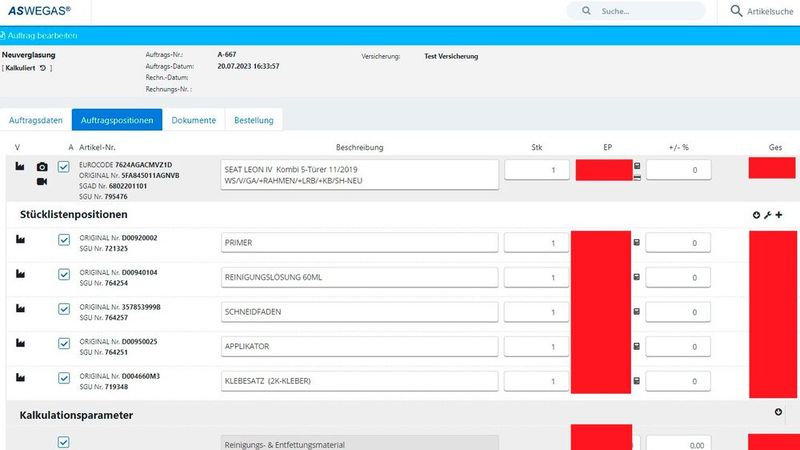
Task: Collapse the Stücklistenpositionen section via arrow icon
Action: coord(756,215)
